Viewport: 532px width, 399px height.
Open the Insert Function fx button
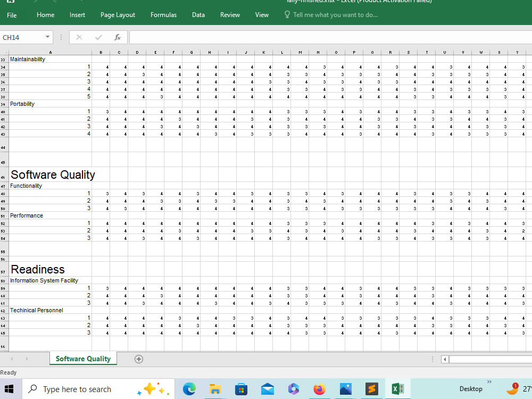pos(118,37)
